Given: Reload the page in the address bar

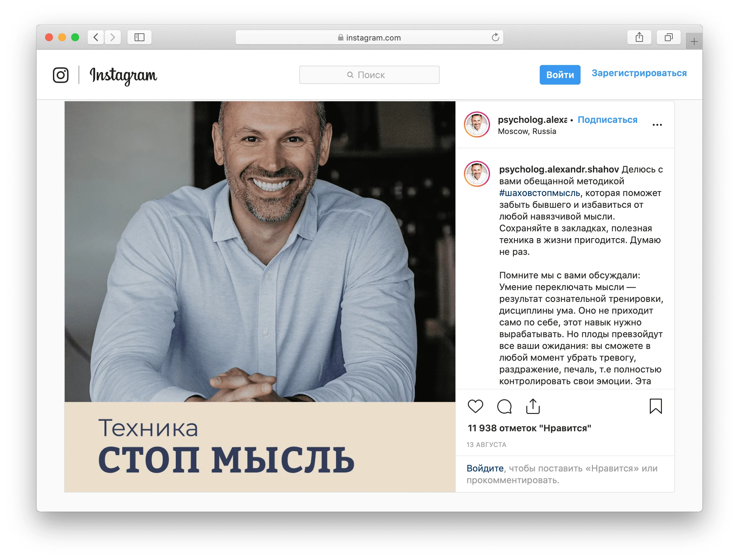Looking at the screenshot, I should (495, 38).
